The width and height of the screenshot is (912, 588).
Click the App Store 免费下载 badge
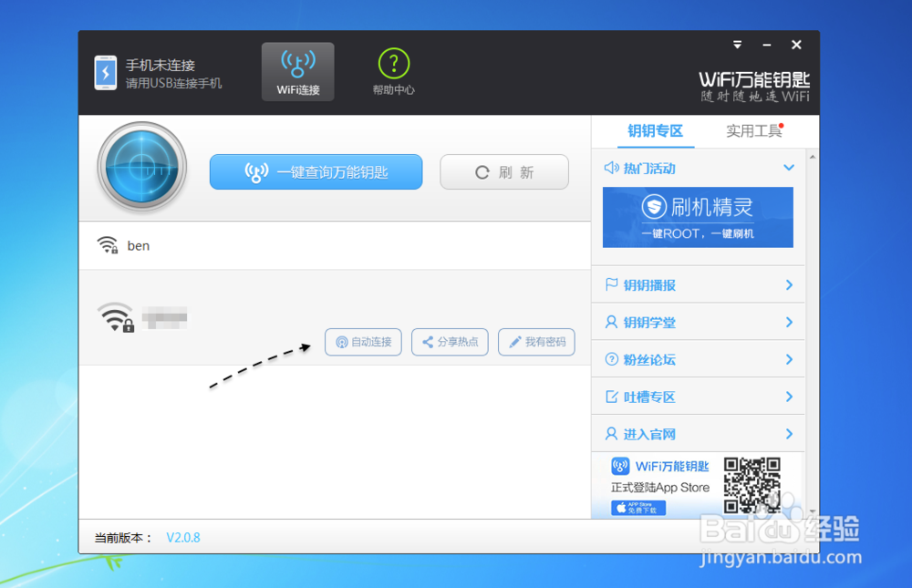[638, 508]
